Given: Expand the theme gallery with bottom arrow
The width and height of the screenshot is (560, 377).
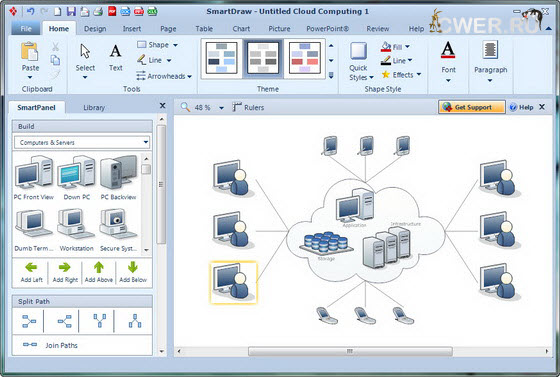Looking at the screenshot, I should point(331,75).
